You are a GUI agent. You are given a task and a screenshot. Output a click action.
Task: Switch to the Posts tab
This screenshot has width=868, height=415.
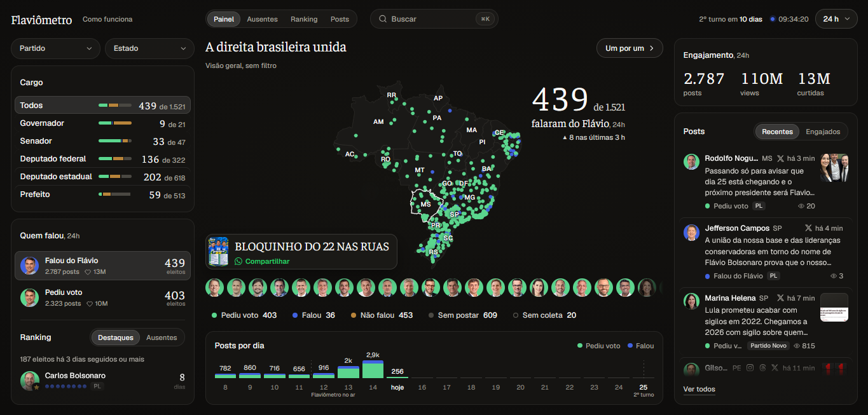coord(340,19)
